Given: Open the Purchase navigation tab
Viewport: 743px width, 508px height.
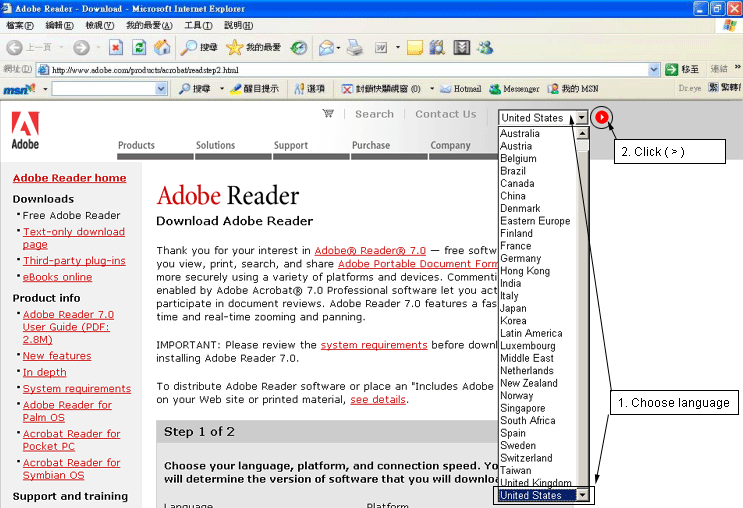Looking at the screenshot, I should [x=371, y=145].
